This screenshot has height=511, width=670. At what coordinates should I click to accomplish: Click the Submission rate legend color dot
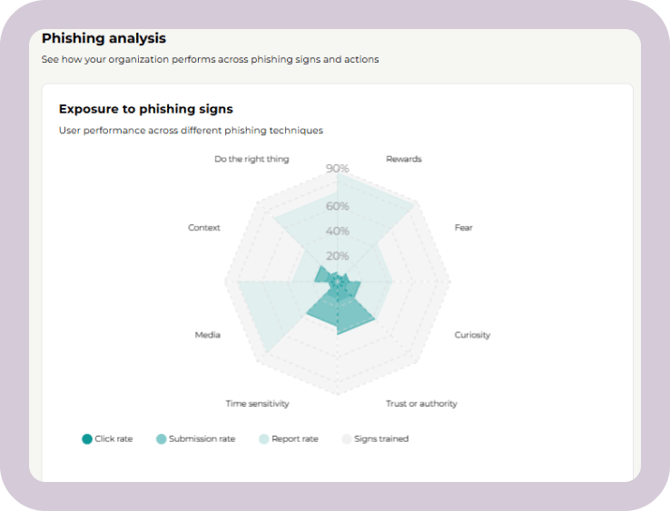click(x=160, y=439)
